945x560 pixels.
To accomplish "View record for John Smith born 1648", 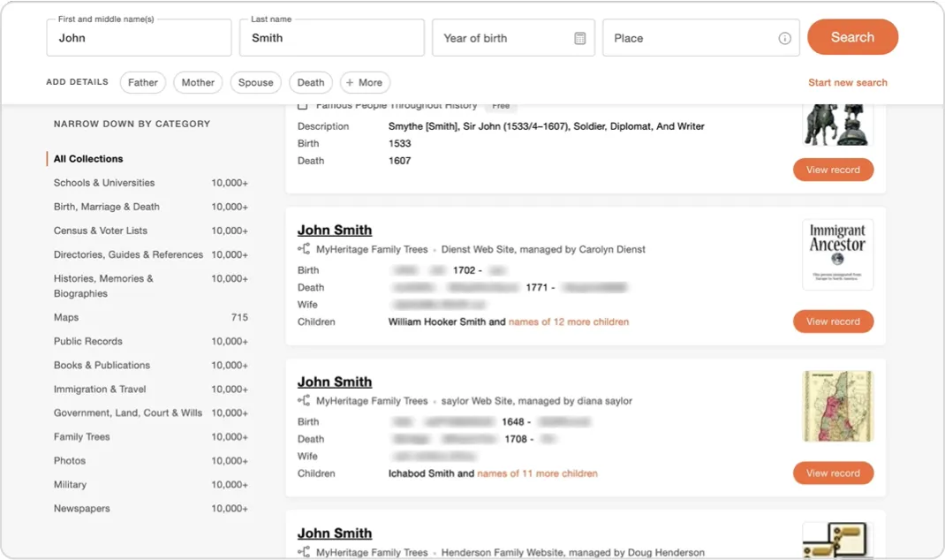I will coord(833,473).
